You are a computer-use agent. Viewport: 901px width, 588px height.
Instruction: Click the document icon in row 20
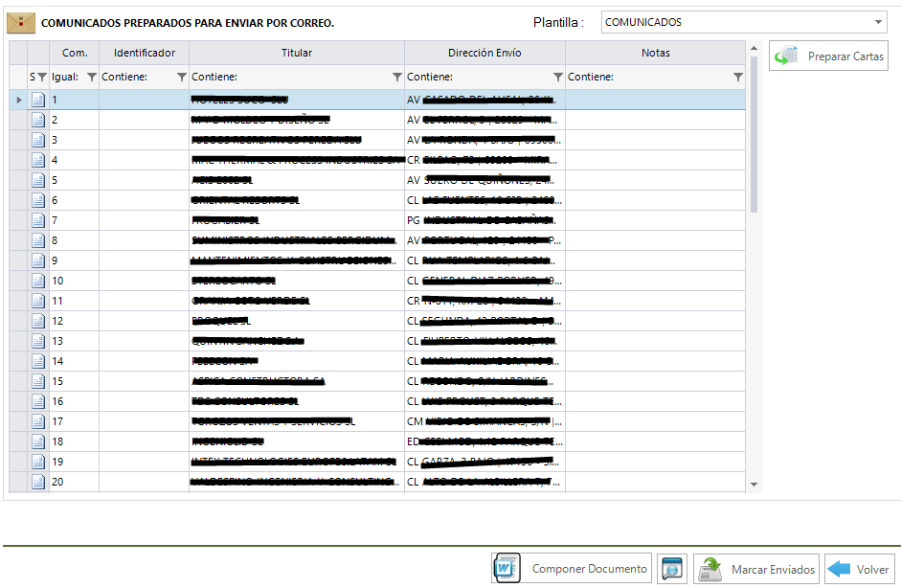(38, 482)
